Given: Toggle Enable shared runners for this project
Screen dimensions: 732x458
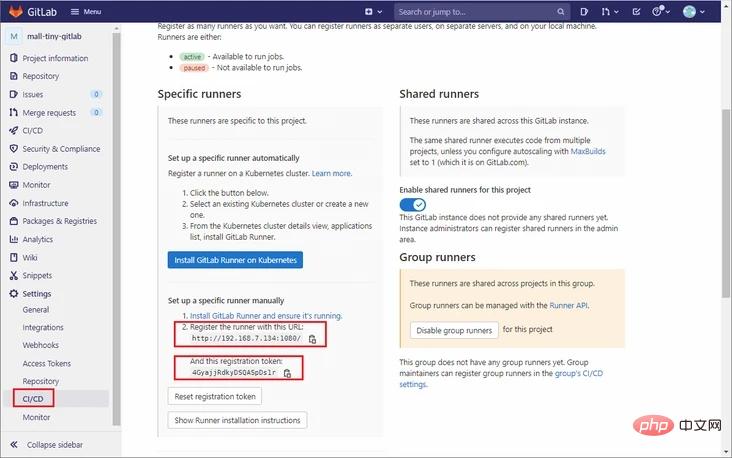Looking at the screenshot, I should 413,204.
